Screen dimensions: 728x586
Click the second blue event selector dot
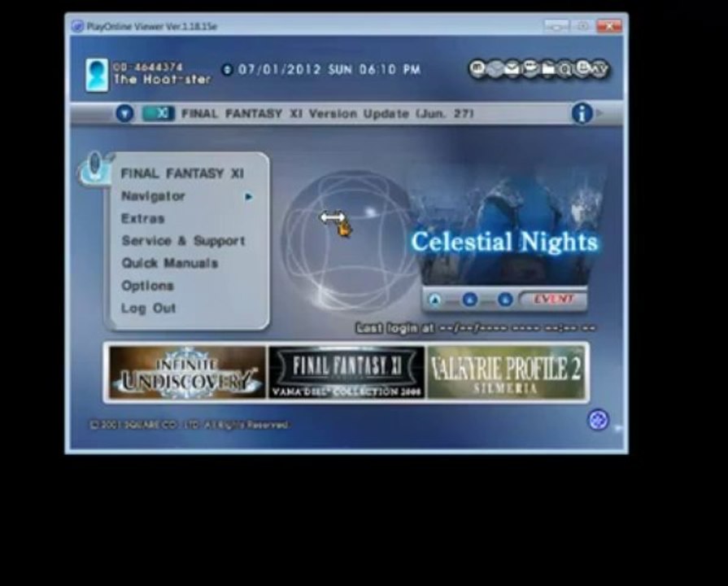(x=470, y=300)
